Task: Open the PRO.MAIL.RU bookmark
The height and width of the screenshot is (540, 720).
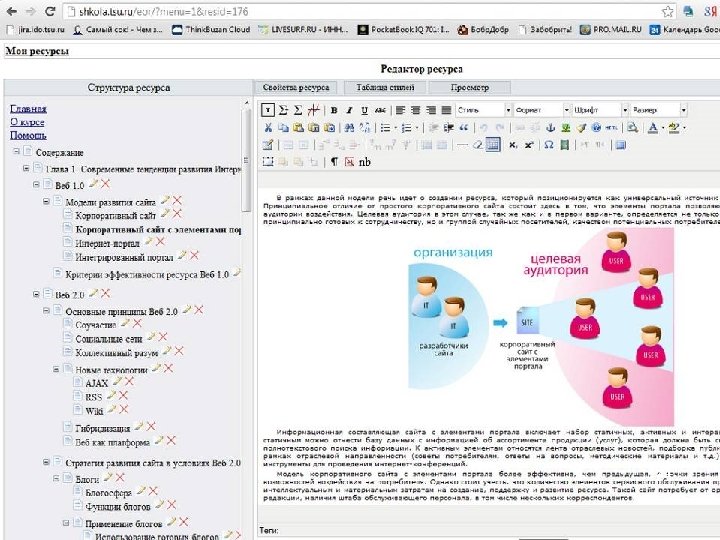Action: pyautogui.click(x=611, y=29)
